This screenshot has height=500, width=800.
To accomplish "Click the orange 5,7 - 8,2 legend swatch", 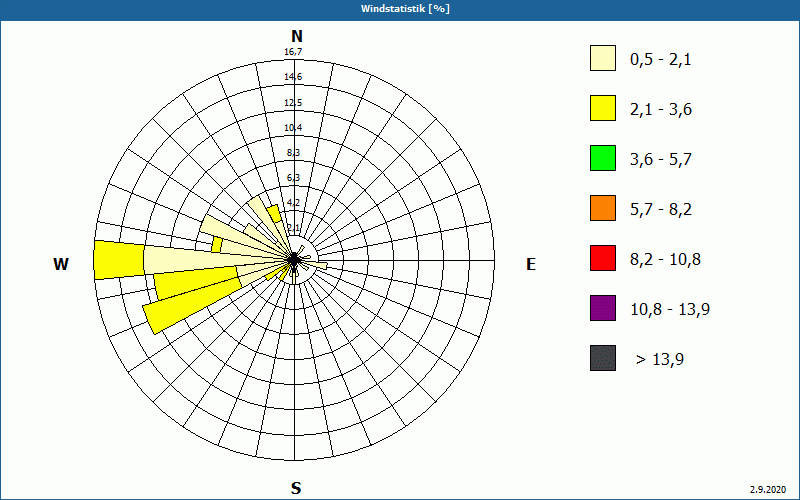I will coord(603,208).
